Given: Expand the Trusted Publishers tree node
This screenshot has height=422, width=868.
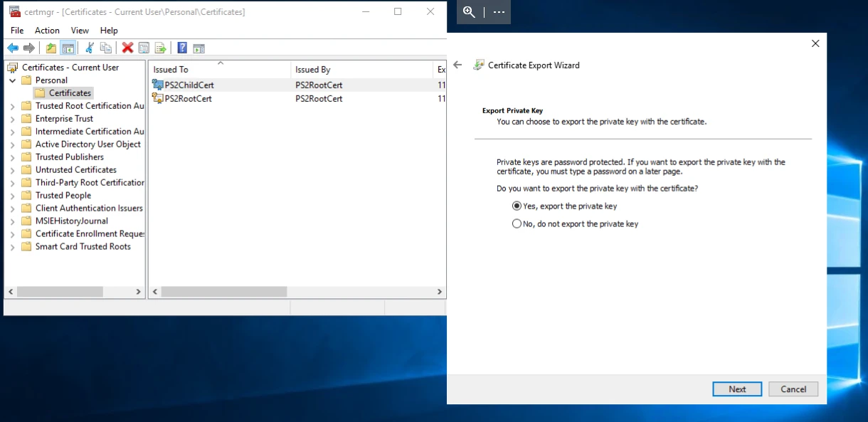Looking at the screenshot, I should 13,157.
